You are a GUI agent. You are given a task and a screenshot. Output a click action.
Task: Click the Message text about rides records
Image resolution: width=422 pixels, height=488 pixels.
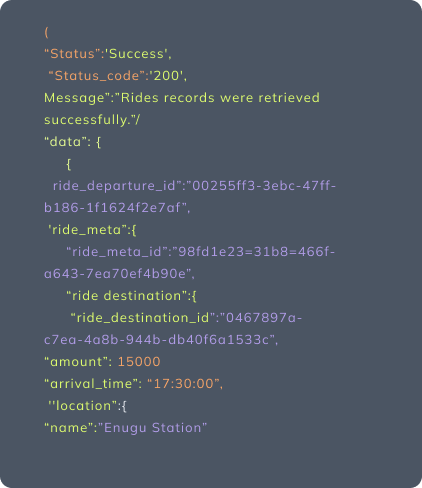point(182,98)
